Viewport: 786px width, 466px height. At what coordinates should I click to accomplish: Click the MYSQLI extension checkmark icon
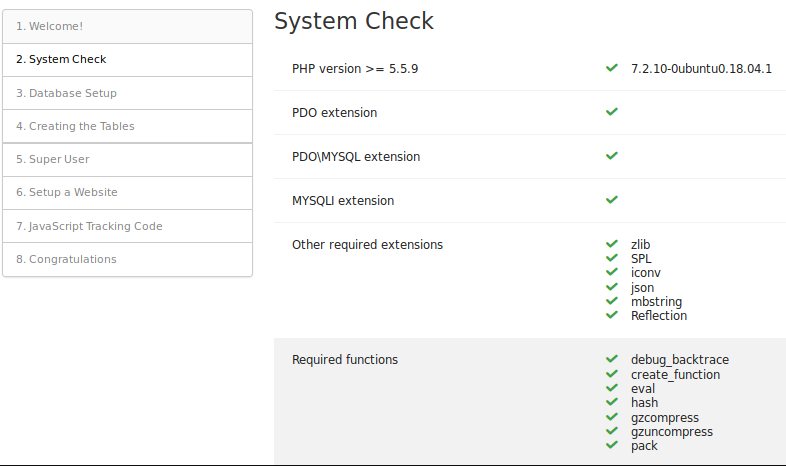(x=611, y=200)
